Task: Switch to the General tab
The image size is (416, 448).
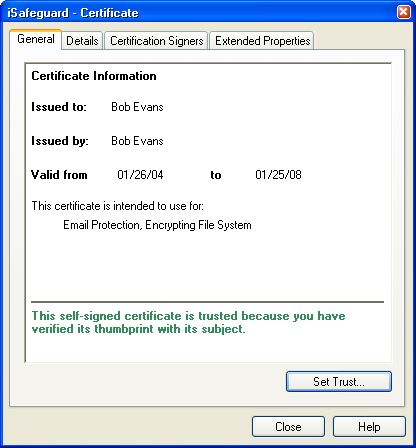Action: (x=36, y=39)
